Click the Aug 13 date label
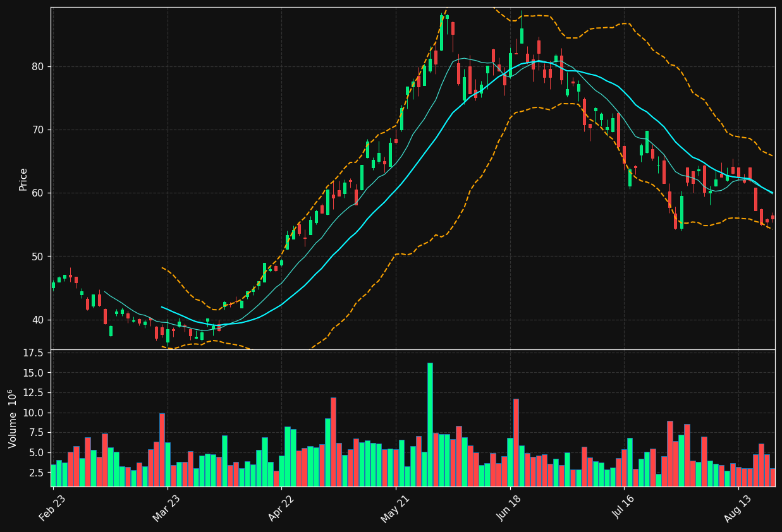This screenshot has width=782, height=532. (x=736, y=509)
